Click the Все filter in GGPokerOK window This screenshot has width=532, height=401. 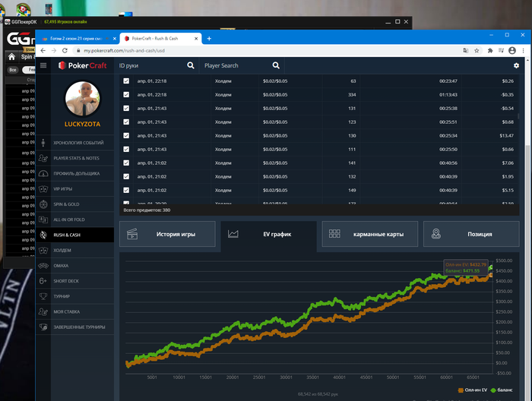coord(13,70)
